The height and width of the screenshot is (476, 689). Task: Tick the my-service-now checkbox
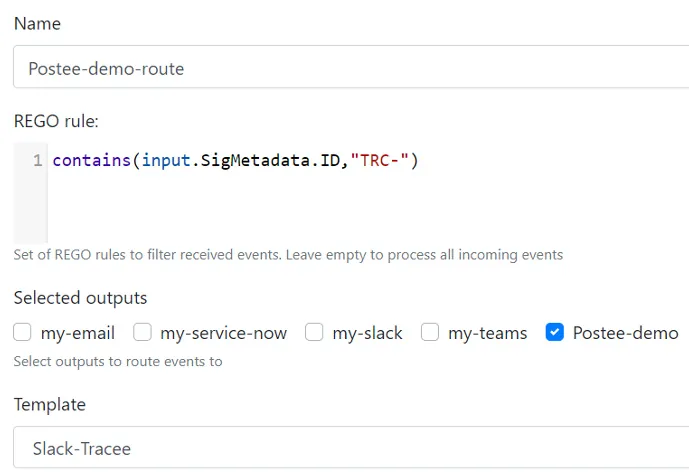[x=142, y=332]
